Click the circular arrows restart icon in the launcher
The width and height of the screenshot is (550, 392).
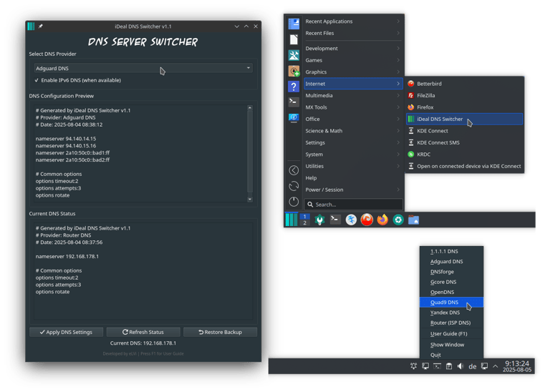click(294, 186)
